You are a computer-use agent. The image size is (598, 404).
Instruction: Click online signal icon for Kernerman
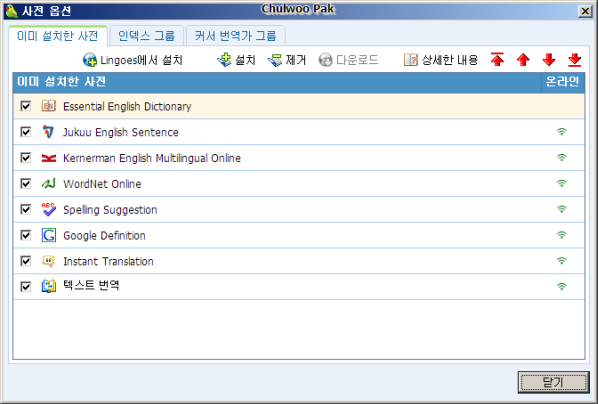point(561,157)
